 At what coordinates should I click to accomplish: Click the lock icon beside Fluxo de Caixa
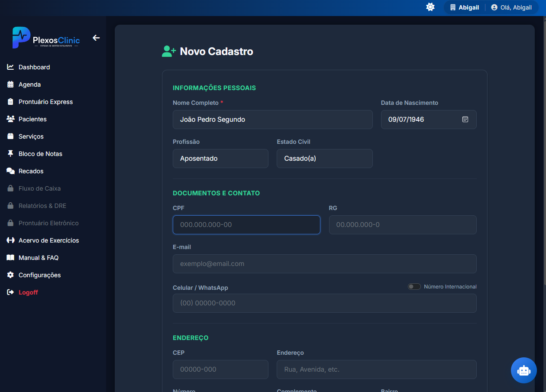(10, 188)
